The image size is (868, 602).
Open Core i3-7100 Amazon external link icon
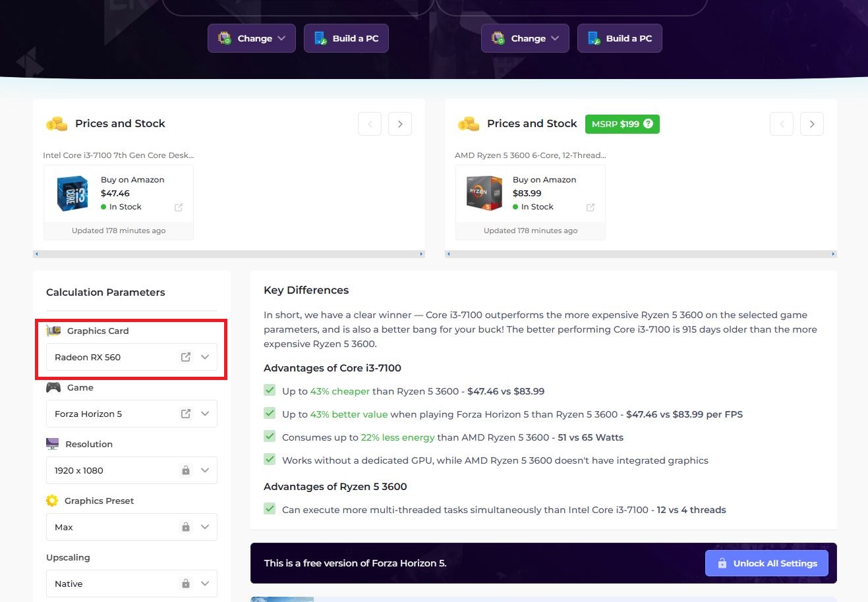[179, 207]
